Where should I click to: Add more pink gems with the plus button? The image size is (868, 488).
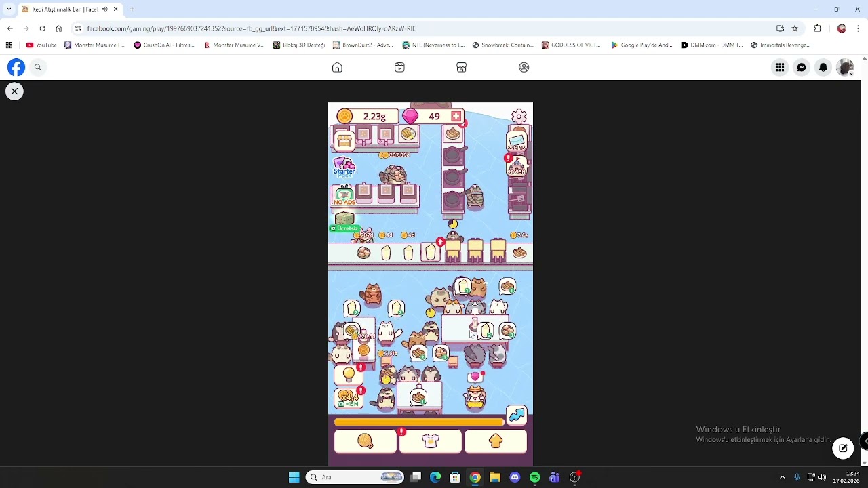pyautogui.click(x=456, y=117)
